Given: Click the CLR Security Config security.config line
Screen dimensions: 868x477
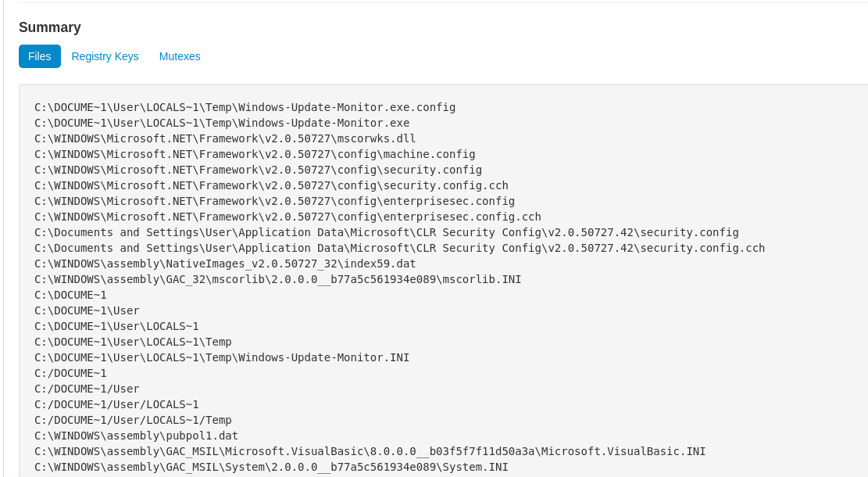Looking at the screenshot, I should [x=387, y=232].
